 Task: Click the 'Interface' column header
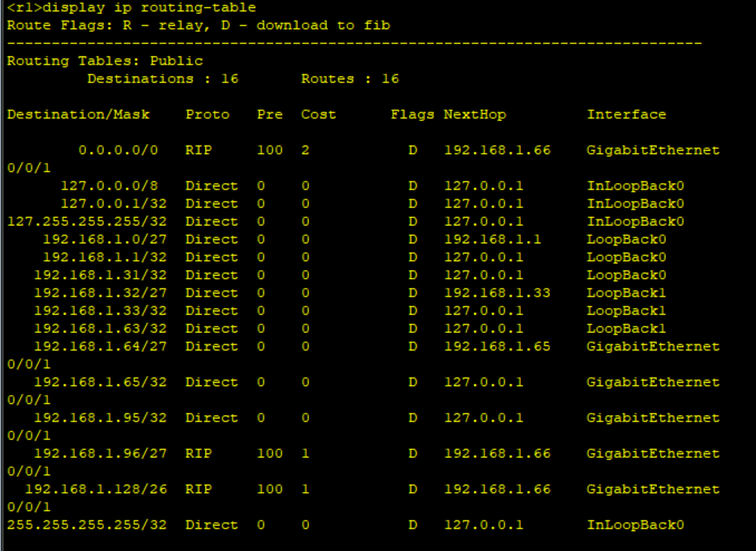click(x=627, y=115)
